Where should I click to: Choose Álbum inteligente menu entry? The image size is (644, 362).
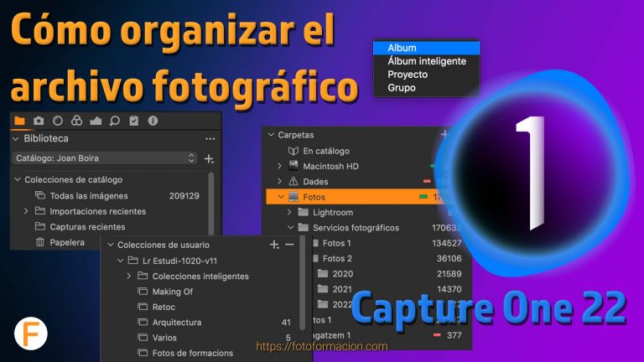point(426,61)
